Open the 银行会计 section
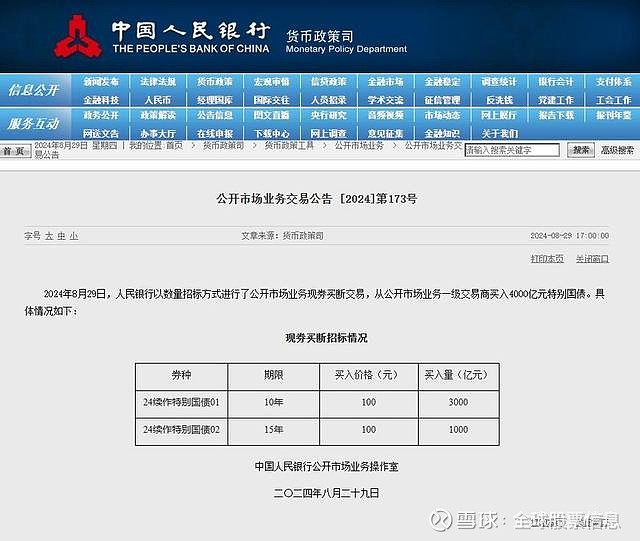 [x=556, y=82]
